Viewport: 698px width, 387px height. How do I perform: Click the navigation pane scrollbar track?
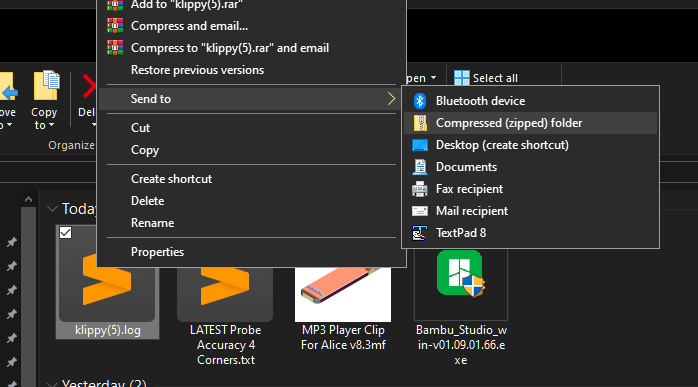pyautogui.click(x=28, y=296)
